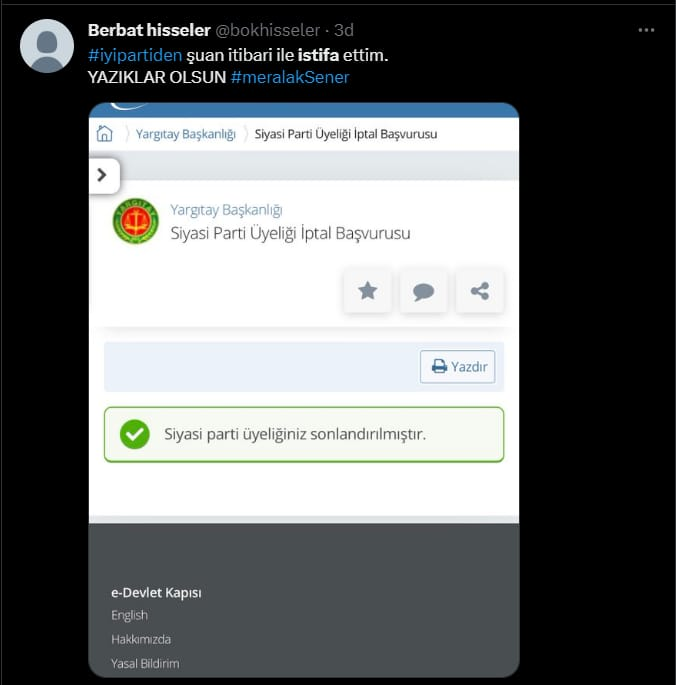
Task: Open comments via speech bubble icon
Action: pos(423,291)
